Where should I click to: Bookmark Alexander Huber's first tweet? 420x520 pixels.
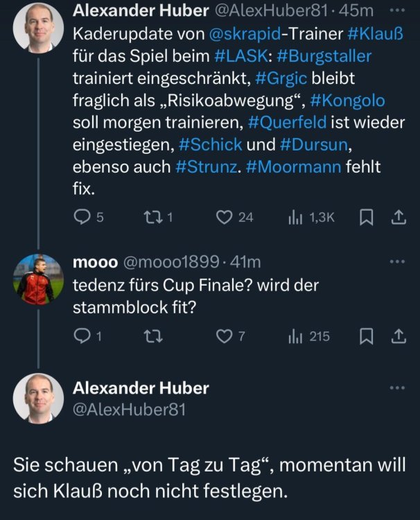coord(367,217)
